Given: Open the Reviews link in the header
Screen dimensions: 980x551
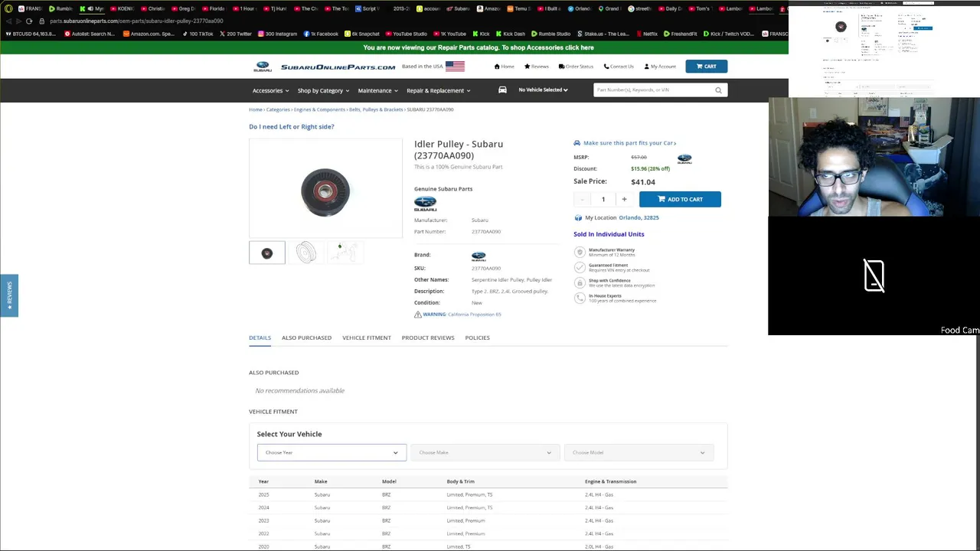Looking at the screenshot, I should pos(536,67).
